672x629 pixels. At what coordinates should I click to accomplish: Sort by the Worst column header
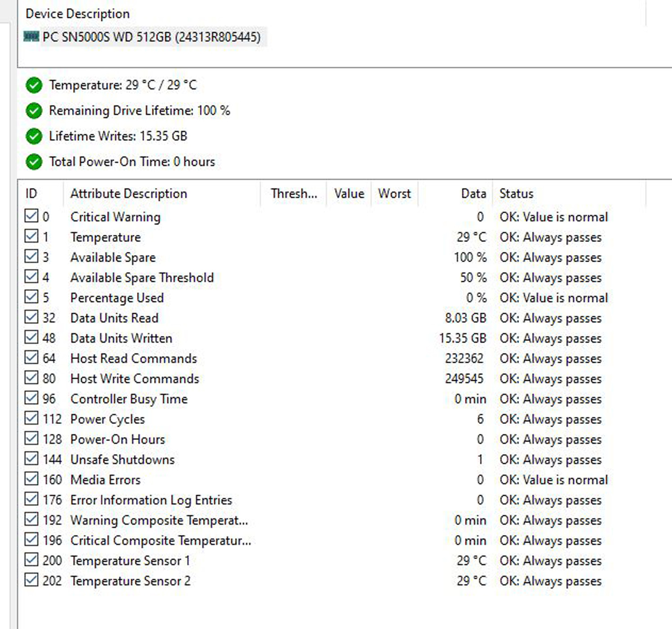coord(394,194)
